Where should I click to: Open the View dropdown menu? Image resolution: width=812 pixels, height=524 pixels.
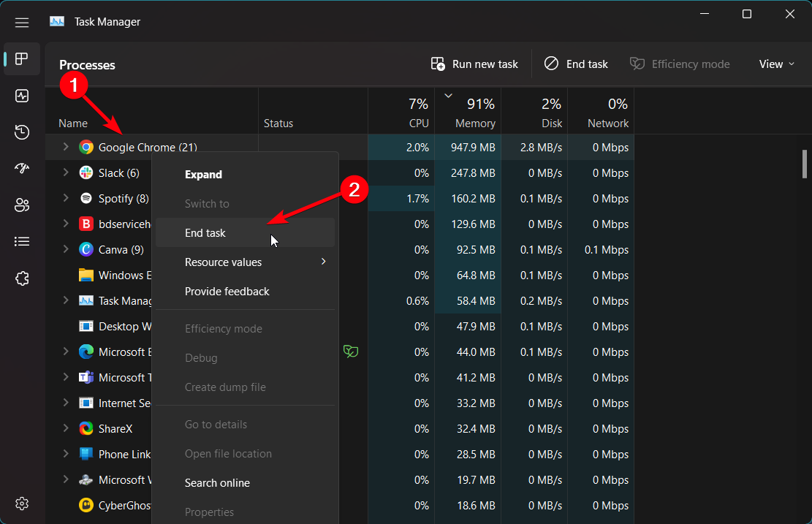coord(776,64)
